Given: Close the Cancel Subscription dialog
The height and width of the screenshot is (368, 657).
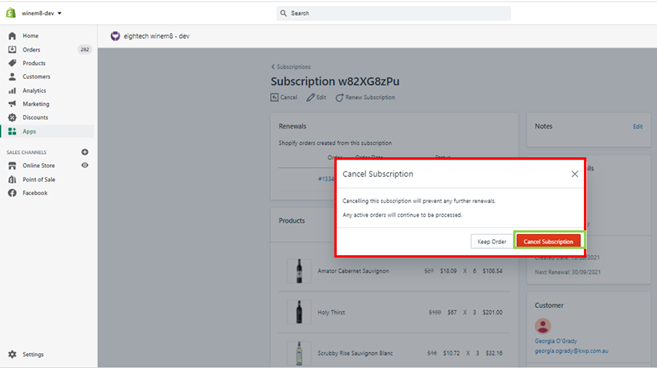Looking at the screenshot, I should 574,174.
